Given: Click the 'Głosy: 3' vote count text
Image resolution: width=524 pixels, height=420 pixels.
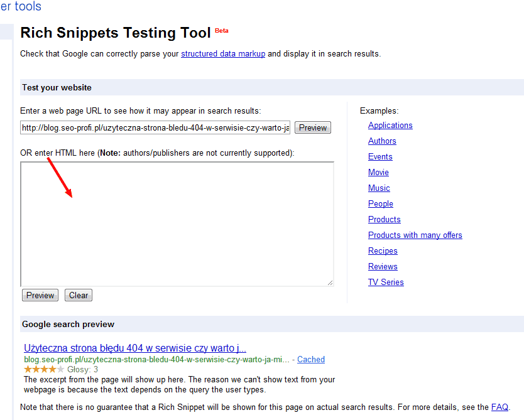Looking at the screenshot, I should [82, 369].
